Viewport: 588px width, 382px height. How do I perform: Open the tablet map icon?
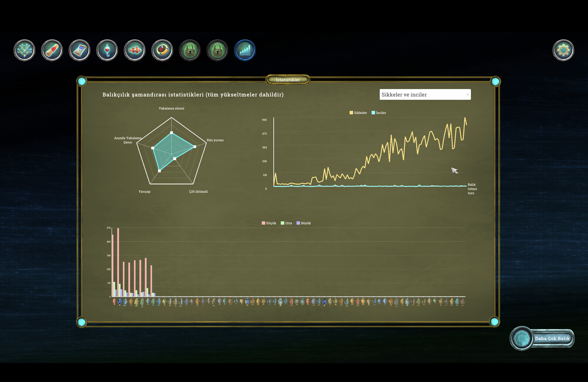click(80, 50)
